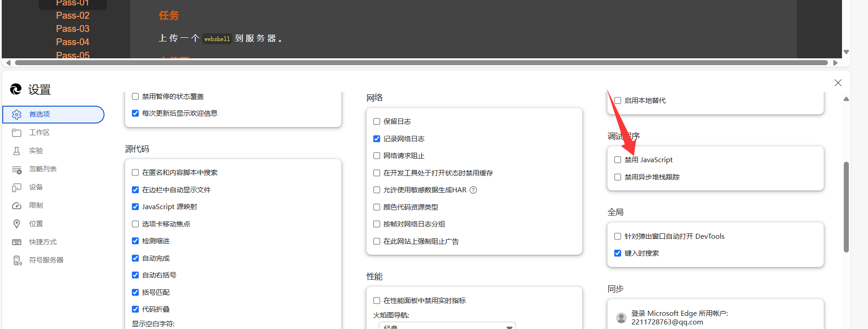
Task: Click the account avatar in the 同步 section
Action: coord(621,318)
